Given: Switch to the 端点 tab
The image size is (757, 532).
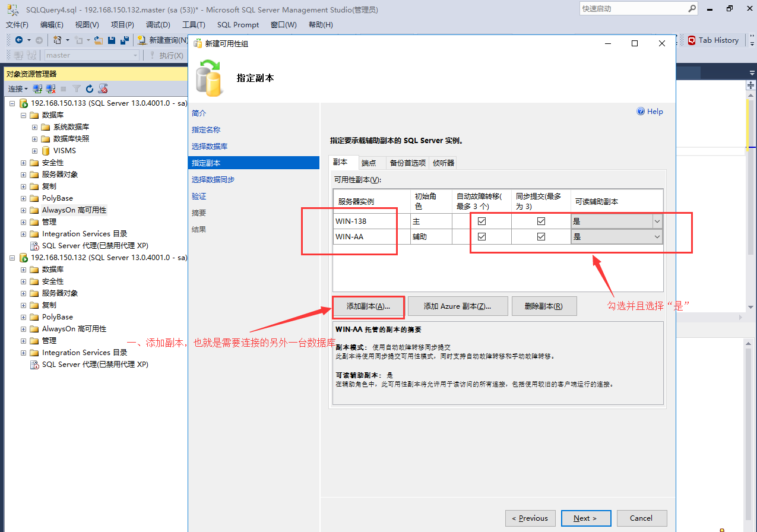Looking at the screenshot, I should click(x=369, y=161).
